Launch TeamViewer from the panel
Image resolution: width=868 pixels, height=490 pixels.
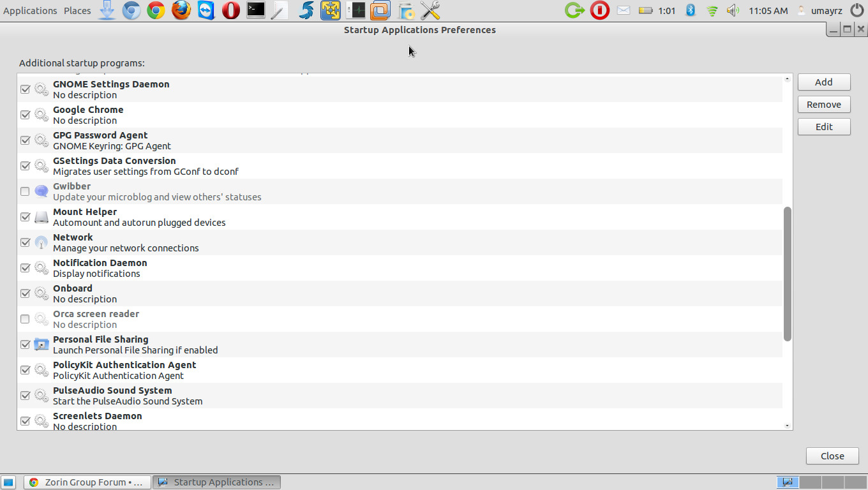click(x=206, y=10)
